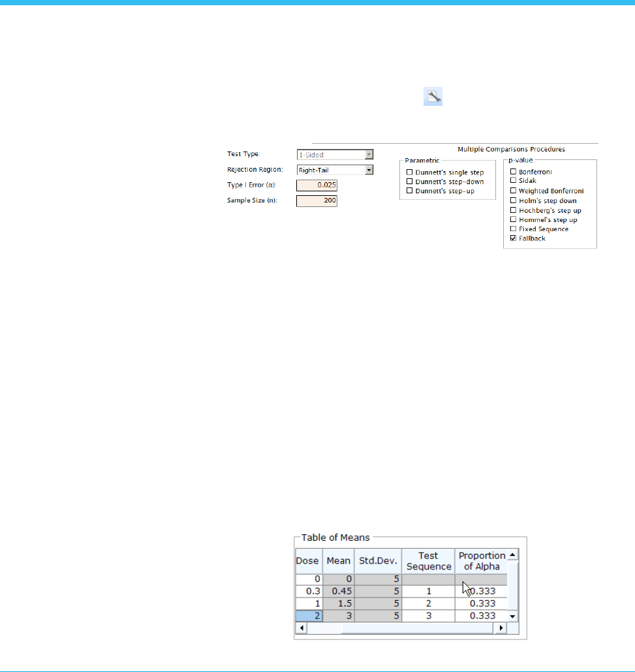
Task: Select Test Sequence cell with value 2
Action: click(428, 603)
